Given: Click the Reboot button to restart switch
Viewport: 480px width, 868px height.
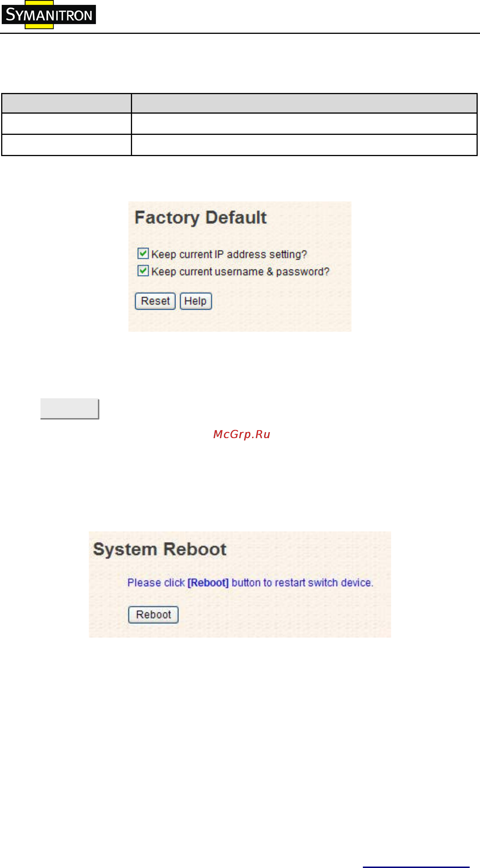Looking at the screenshot, I should pyautogui.click(x=153, y=615).
